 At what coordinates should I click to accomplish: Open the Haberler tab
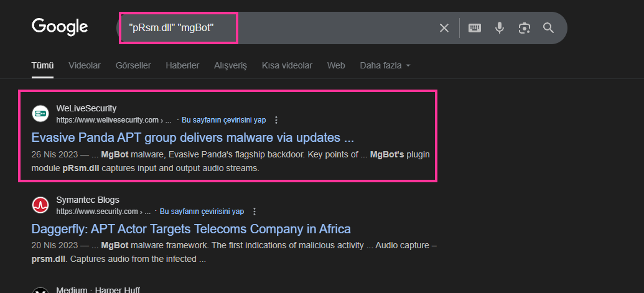[x=182, y=66]
